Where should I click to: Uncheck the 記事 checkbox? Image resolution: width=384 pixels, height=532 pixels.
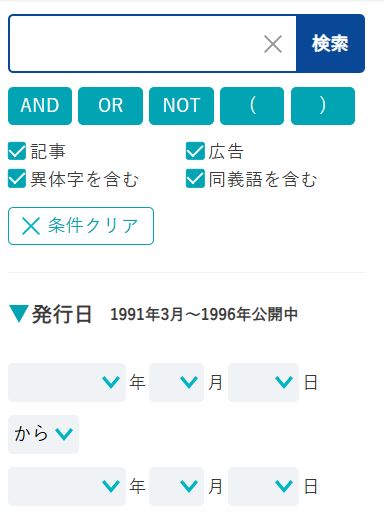[x=17, y=151]
